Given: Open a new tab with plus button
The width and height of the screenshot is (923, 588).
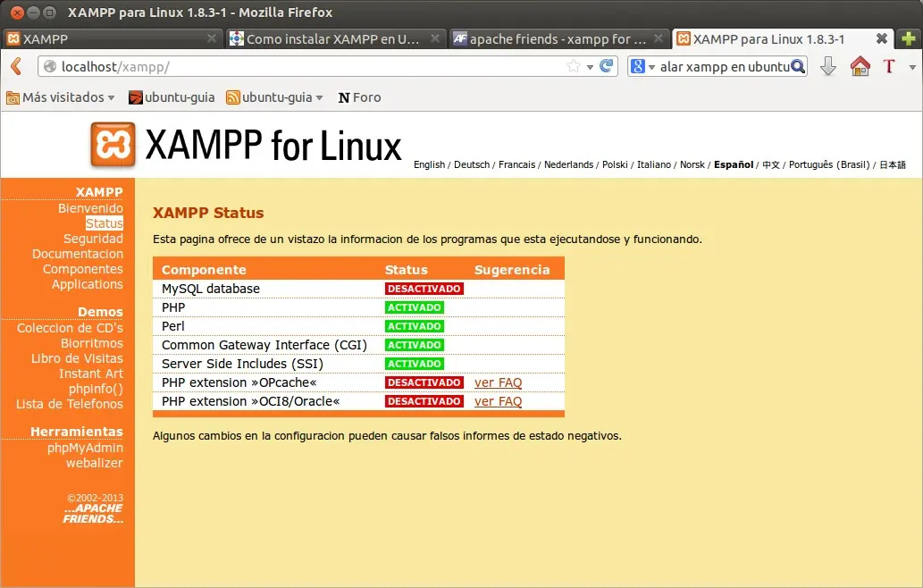Looking at the screenshot, I should pyautogui.click(x=909, y=38).
